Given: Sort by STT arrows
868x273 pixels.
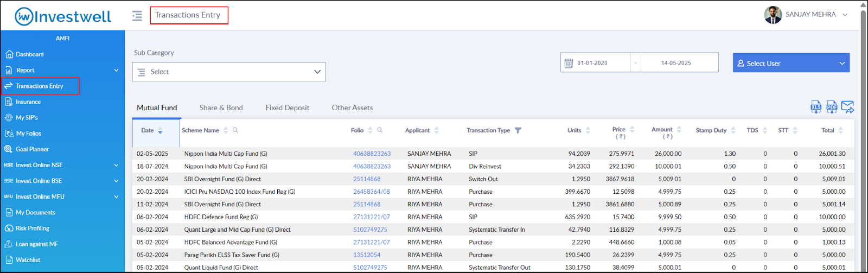Looking at the screenshot, I should point(795,130).
